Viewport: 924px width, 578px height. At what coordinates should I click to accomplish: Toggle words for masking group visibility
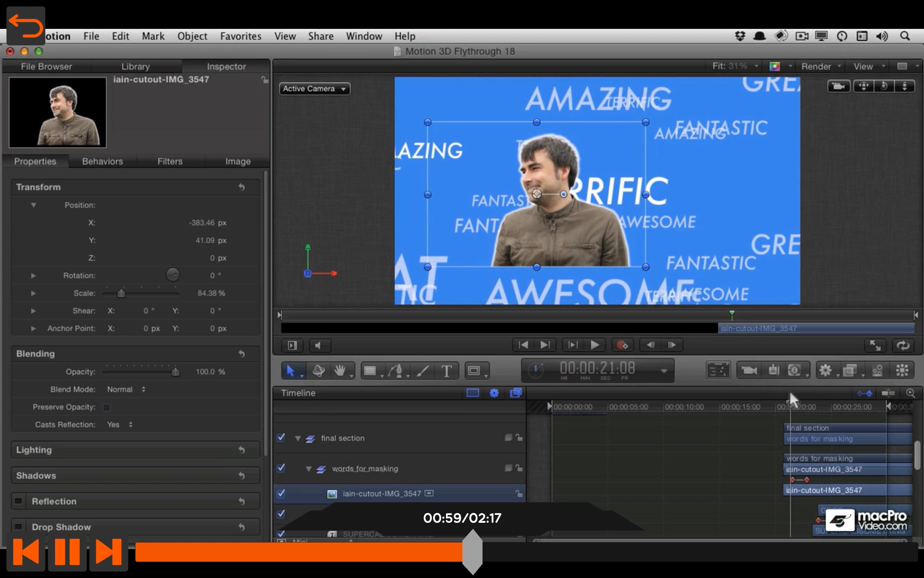click(281, 468)
